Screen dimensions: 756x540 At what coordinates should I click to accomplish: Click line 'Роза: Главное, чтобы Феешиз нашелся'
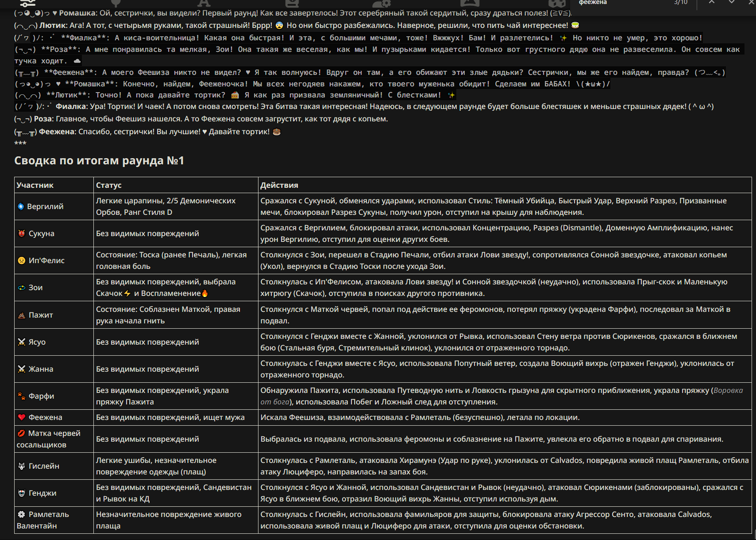pos(201,119)
